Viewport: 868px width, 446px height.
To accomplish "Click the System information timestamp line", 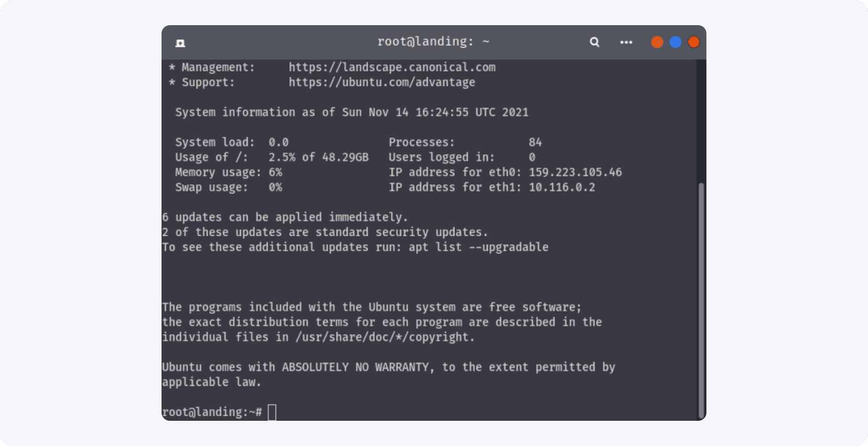I will pyautogui.click(x=351, y=112).
